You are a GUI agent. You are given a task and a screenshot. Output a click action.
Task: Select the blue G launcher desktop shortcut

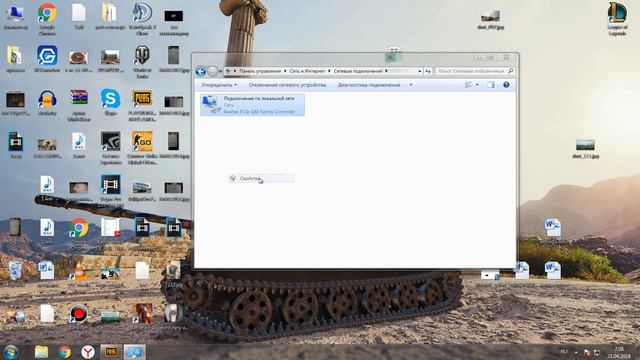tap(47, 58)
